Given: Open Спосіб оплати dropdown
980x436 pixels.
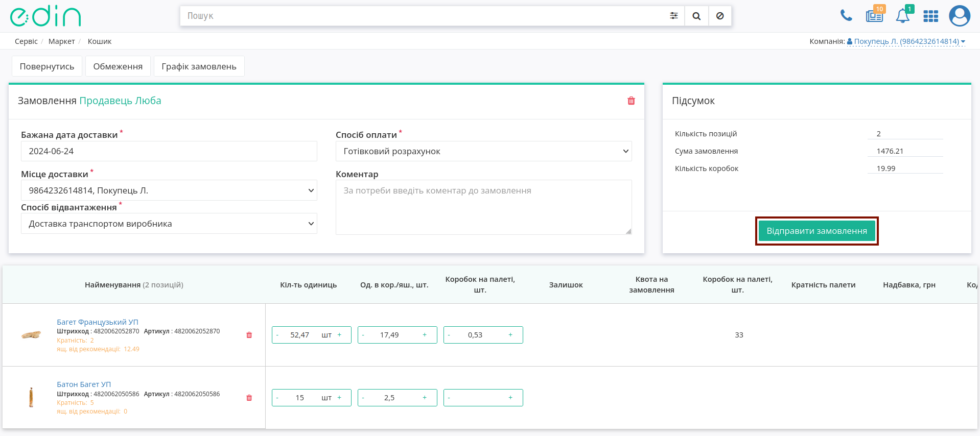Looking at the screenshot, I should point(483,151).
